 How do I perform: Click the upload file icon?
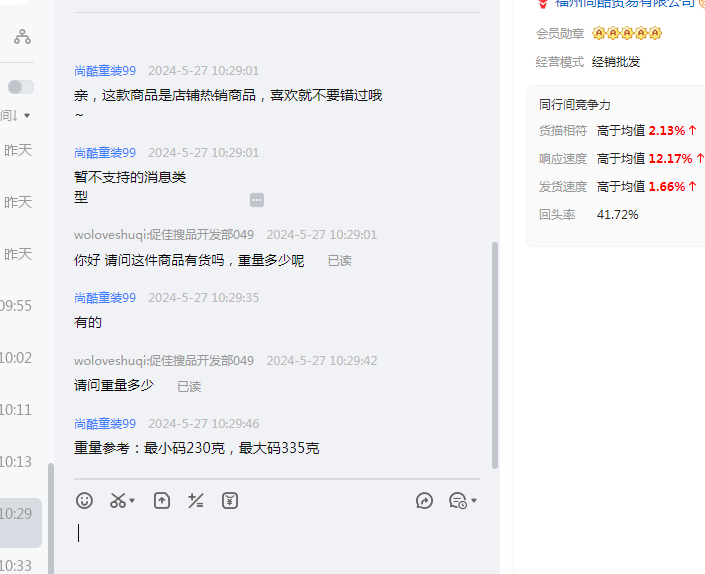162,500
